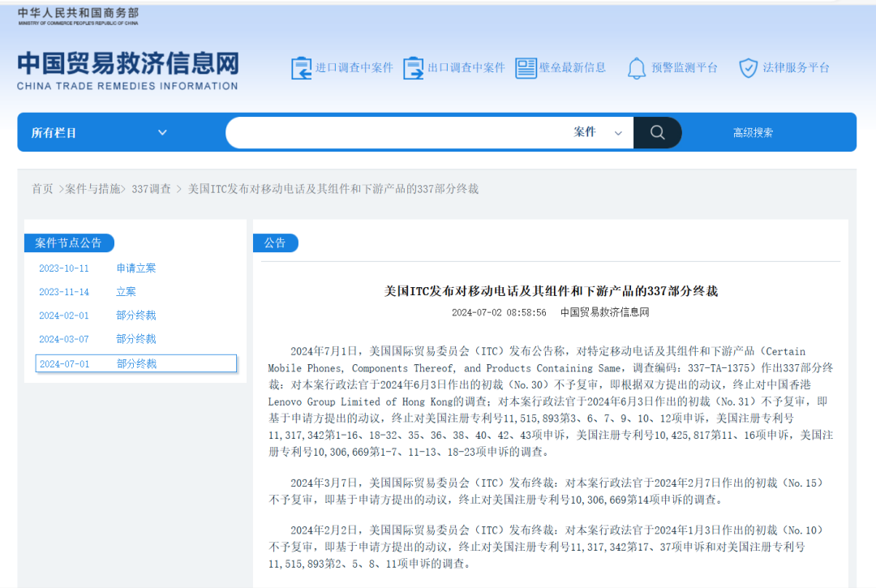Screen dimensions: 876x588
Task: Click the article title 美国ITC发布...337部分终裁
Action: [x=551, y=291]
